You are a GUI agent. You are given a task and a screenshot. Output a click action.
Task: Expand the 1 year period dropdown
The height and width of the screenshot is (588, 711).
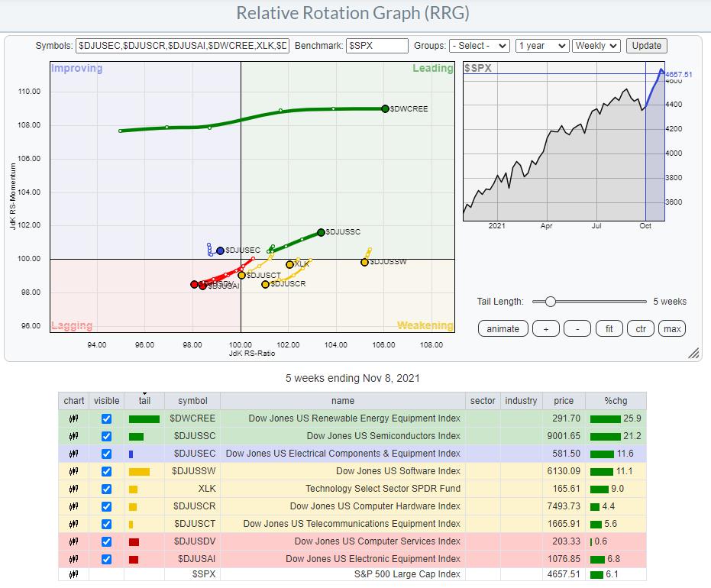coord(541,46)
